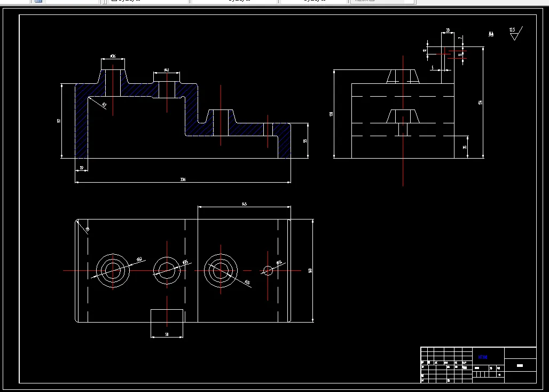This screenshot has height=392, width=549.
Task: Click the 138 height dimension left of side view
Action: (331, 114)
